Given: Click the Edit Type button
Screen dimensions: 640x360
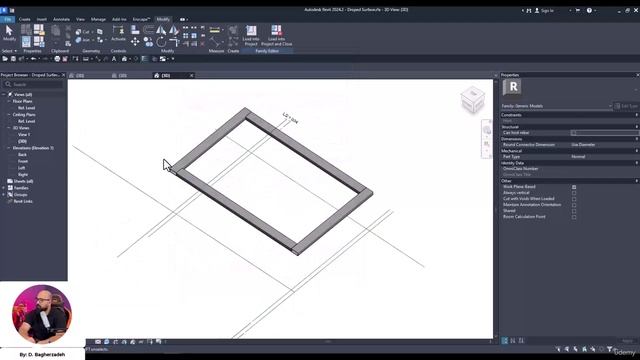Looking at the screenshot, I should click(626, 106).
